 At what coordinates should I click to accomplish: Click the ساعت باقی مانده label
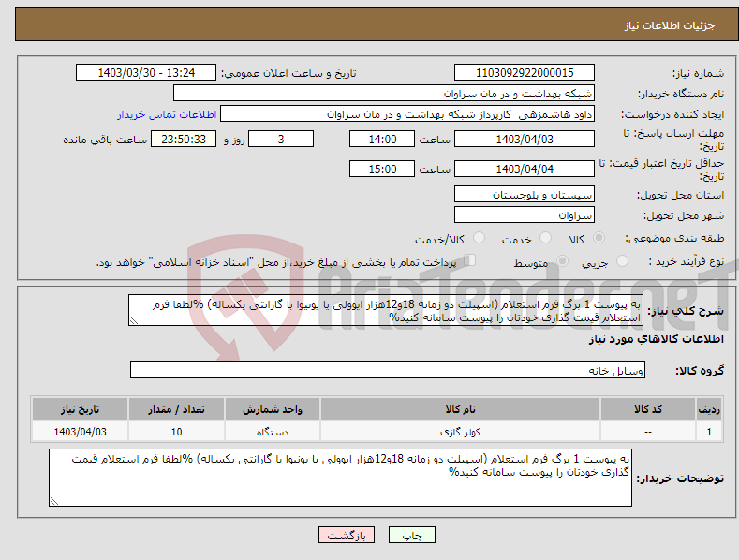pyautogui.click(x=105, y=140)
